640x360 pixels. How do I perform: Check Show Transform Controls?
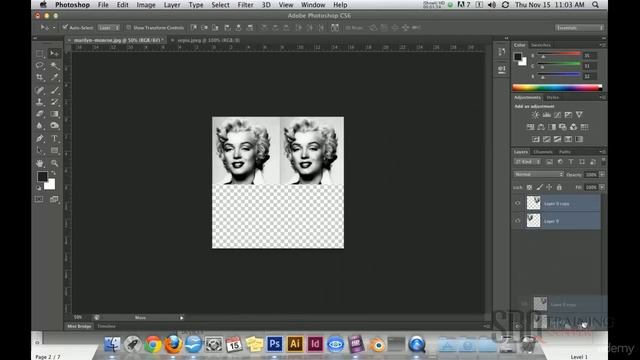tap(128, 27)
